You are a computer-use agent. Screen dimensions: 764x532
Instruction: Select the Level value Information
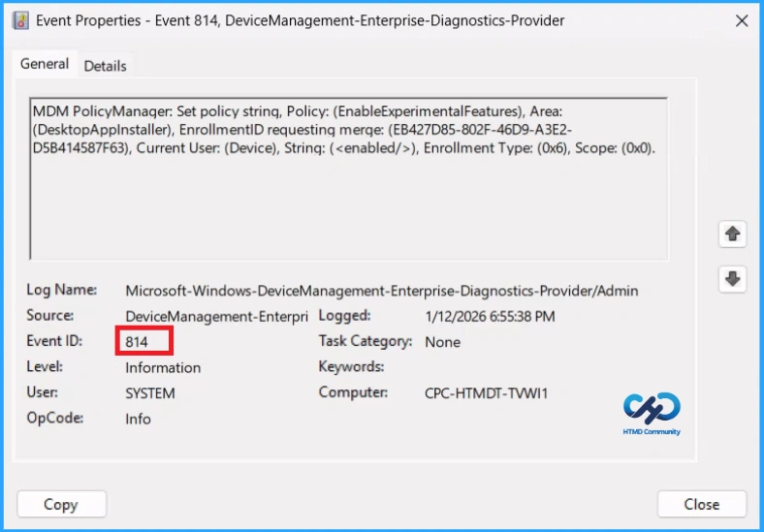(x=163, y=368)
